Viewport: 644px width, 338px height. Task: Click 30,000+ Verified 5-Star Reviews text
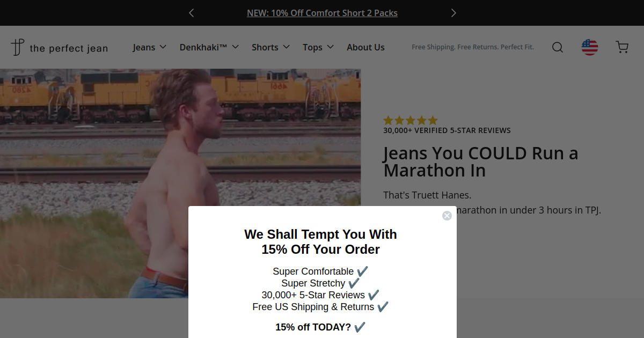click(x=447, y=130)
